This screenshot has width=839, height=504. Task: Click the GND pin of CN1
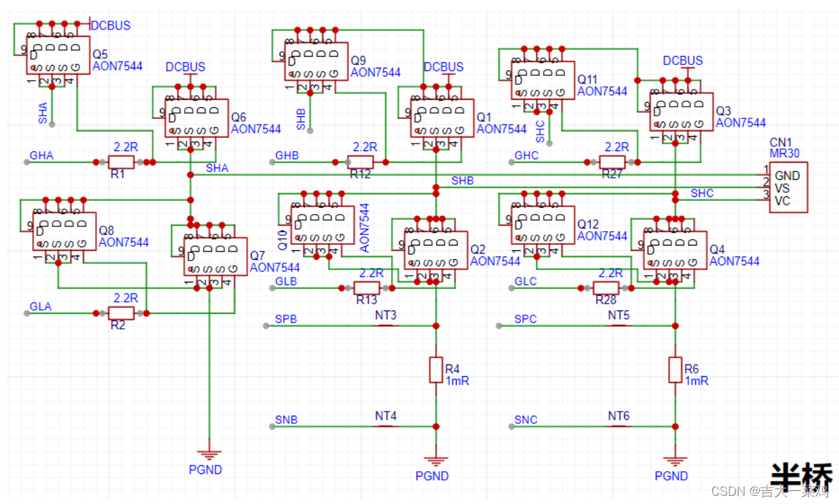click(x=787, y=176)
